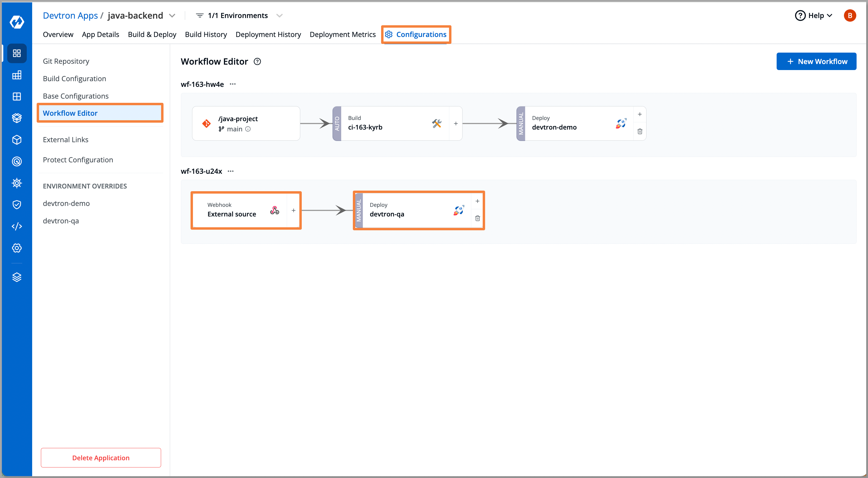Click the Devtron logo icon
The width and height of the screenshot is (868, 478).
coord(17,22)
